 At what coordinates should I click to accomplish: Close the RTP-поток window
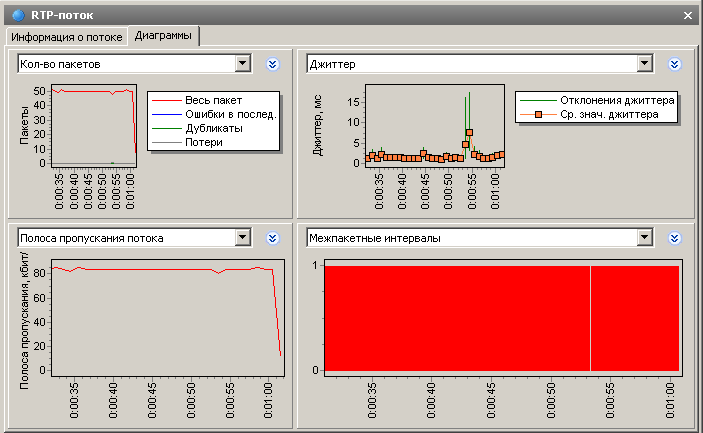688,16
